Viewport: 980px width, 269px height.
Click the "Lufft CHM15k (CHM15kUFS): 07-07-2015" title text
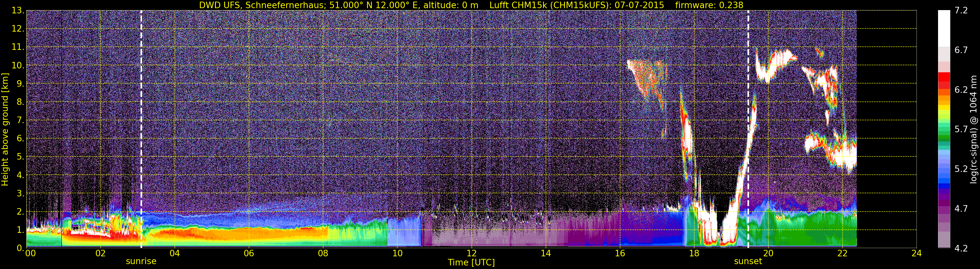577,5
